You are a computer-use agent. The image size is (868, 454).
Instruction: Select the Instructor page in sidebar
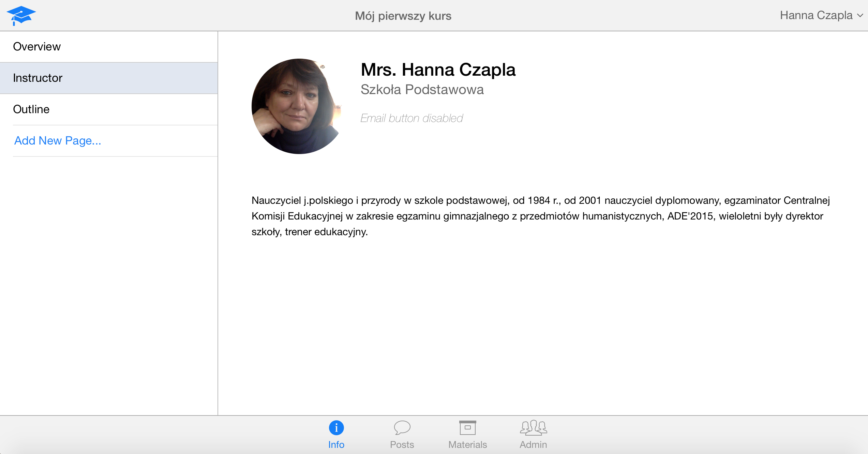click(x=38, y=78)
